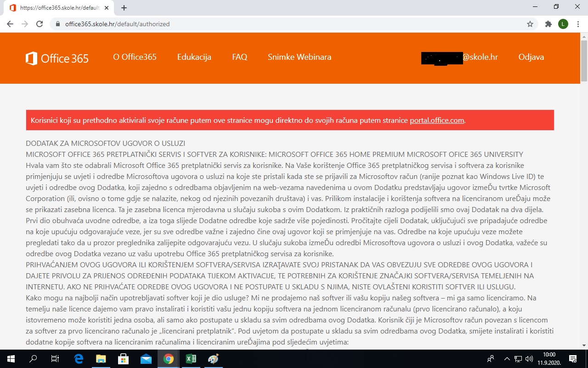Open the Chrome extensions puzzle icon

[x=548, y=24]
